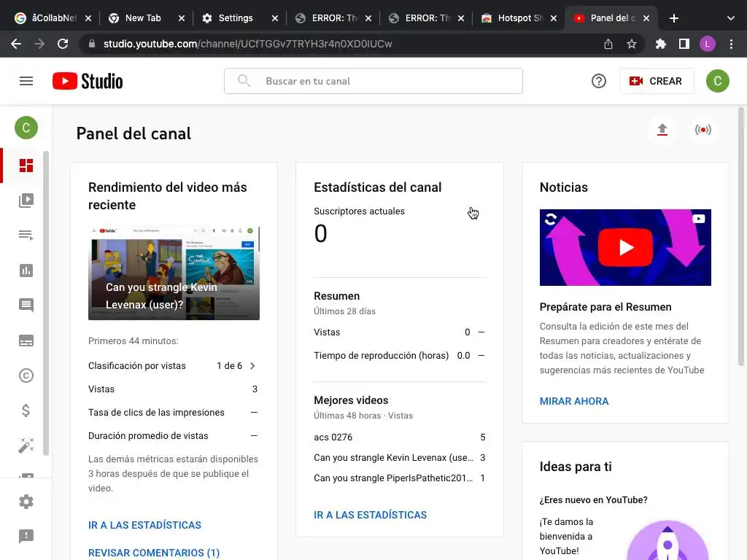The image size is (747, 560).
Task: Open the Customization magic wand icon
Action: (x=26, y=446)
